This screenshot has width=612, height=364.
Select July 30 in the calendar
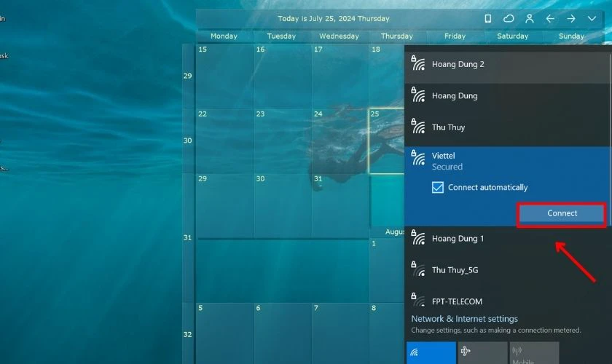tap(283, 205)
